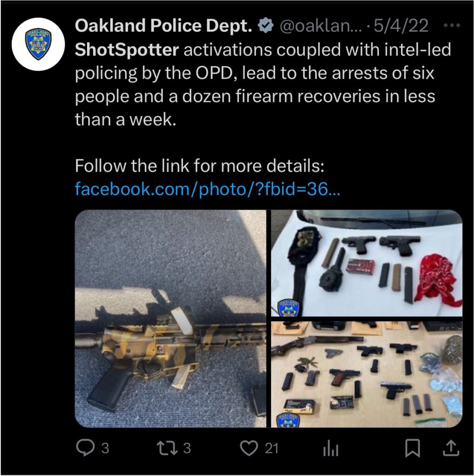
Task: Open Oakland Police Dept. profile avatar
Action: point(38,44)
